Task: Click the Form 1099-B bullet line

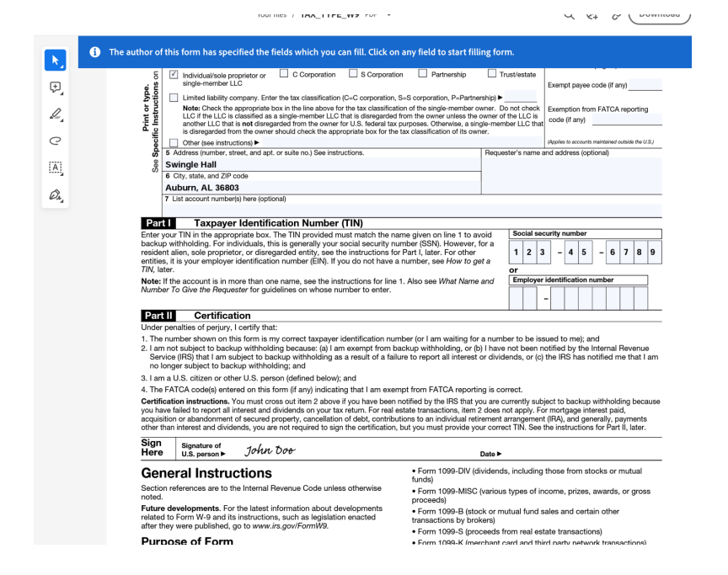Action: click(516, 515)
